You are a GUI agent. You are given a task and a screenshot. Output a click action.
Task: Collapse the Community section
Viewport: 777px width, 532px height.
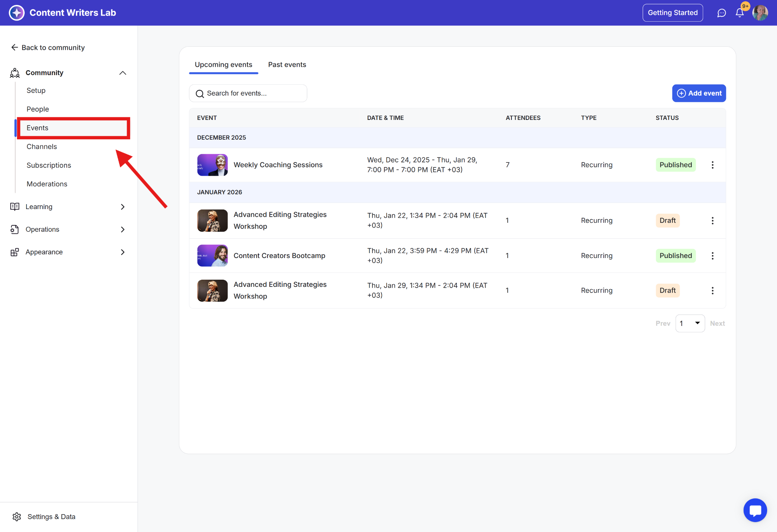point(123,73)
